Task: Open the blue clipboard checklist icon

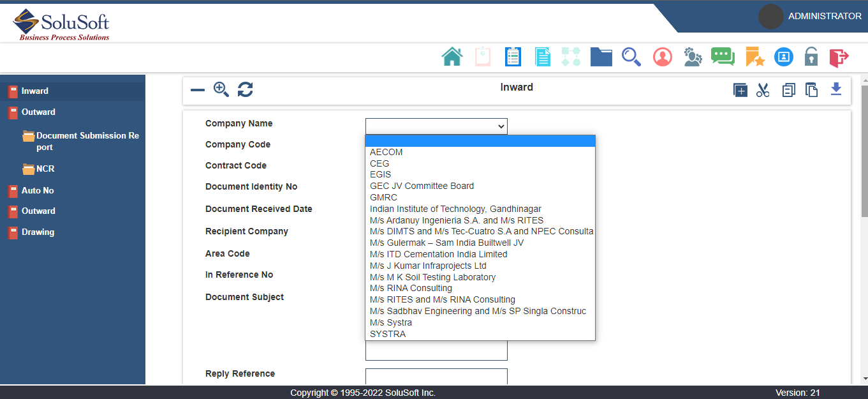Action: tap(513, 57)
